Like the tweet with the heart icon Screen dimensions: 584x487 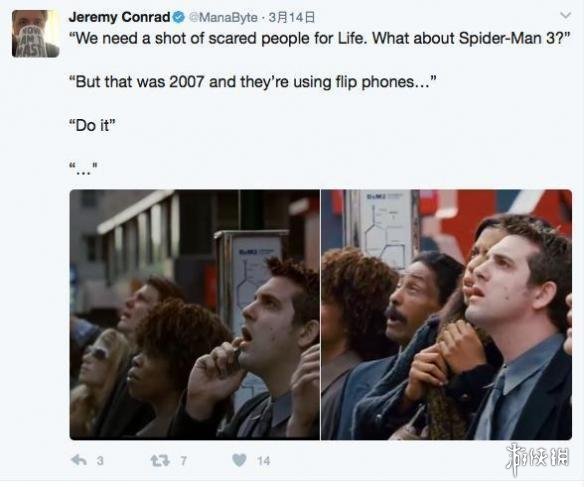pyautogui.click(x=239, y=461)
